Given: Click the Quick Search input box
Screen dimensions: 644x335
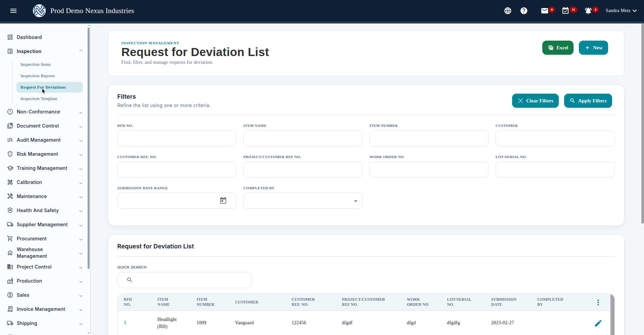Looking at the screenshot, I should [185, 280].
